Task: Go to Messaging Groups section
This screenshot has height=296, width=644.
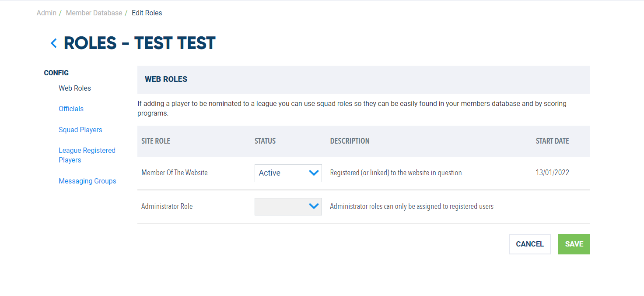Action: (87, 181)
